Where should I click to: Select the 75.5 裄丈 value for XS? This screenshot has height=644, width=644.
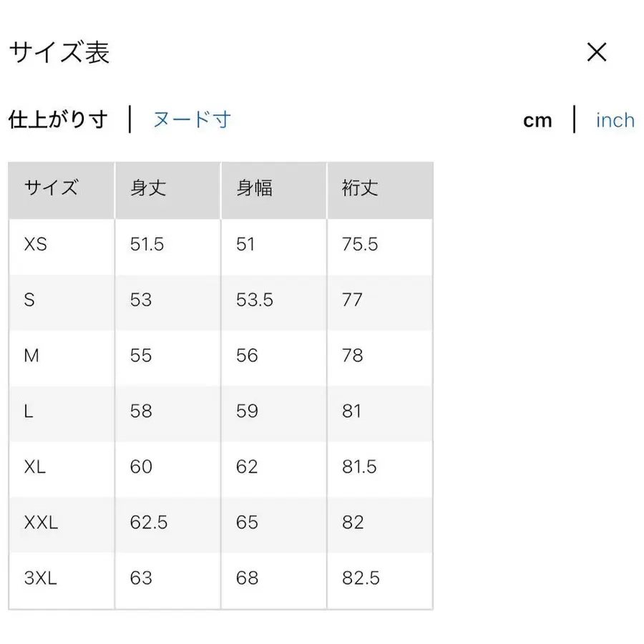pyautogui.click(x=360, y=245)
